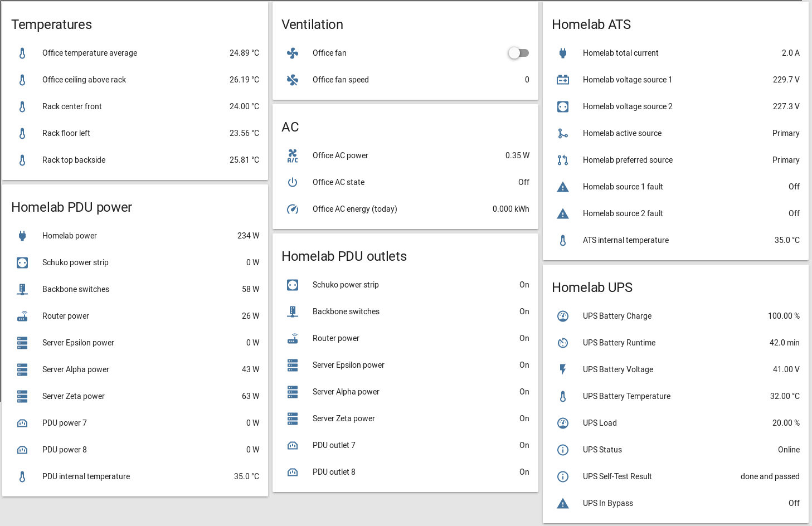Click the Schuko power strip outlet On state

click(x=524, y=285)
